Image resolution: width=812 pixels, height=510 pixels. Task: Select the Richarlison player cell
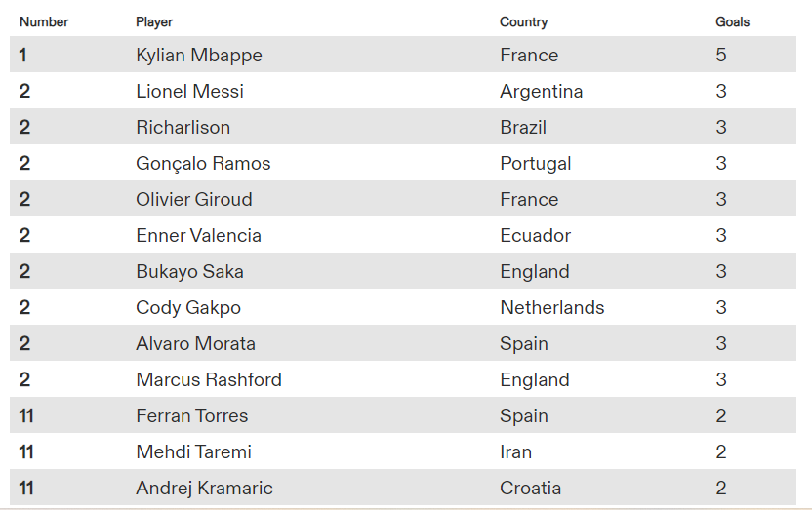point(183,128)
